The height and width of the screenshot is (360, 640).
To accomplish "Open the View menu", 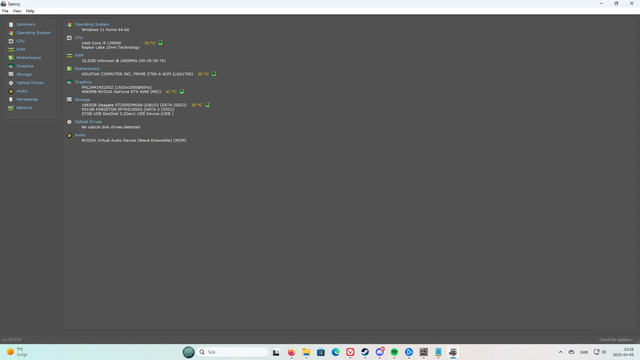I will tap(17, 11).
